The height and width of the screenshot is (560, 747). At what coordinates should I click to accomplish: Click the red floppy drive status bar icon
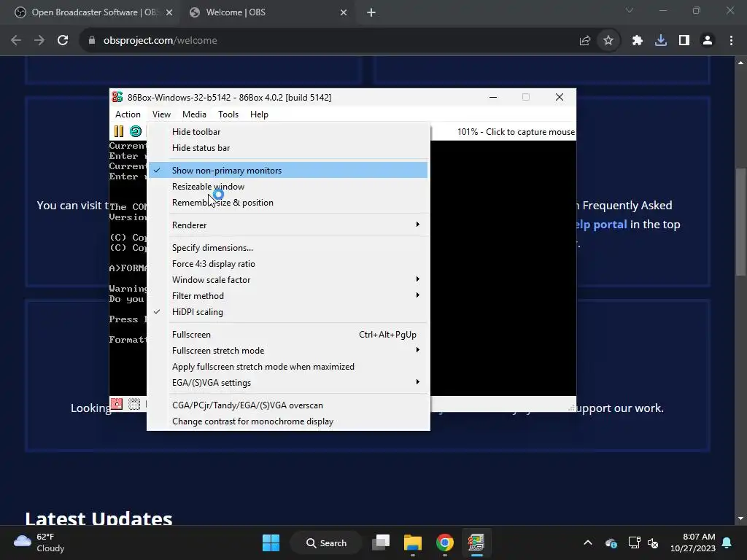click(117, 404)
